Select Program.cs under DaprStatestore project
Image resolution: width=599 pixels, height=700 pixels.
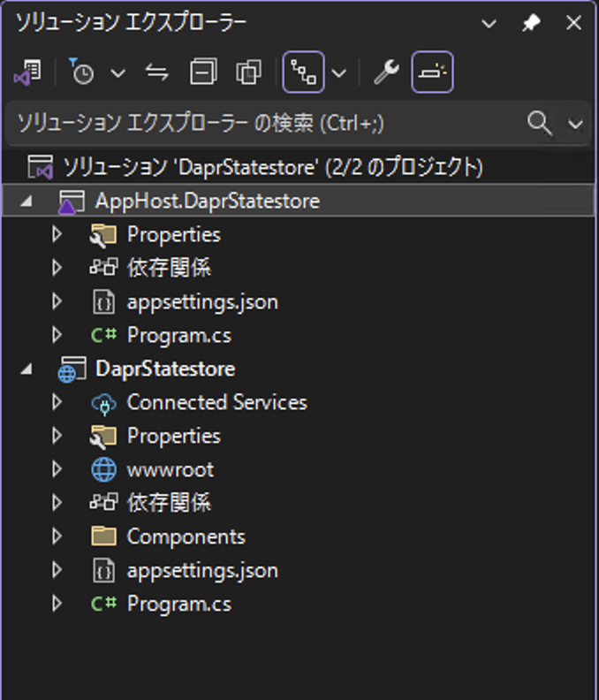[179, 605]
